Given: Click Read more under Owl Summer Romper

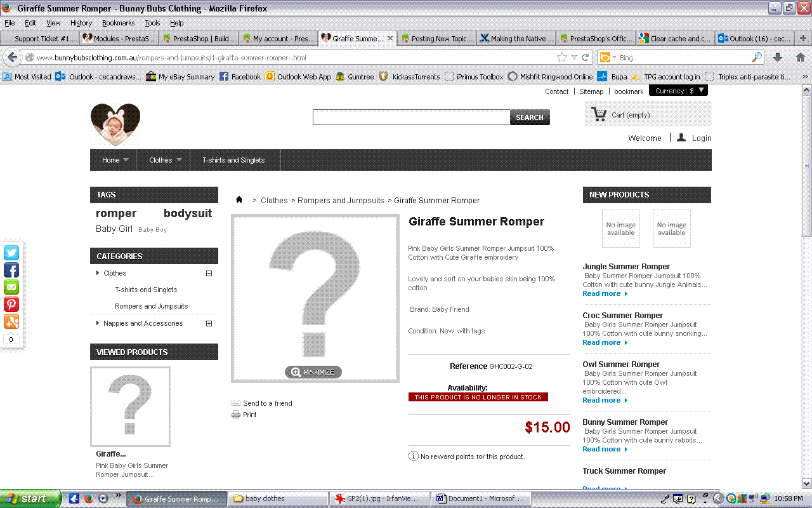Looking at the screenshot, I should coord(605,401).
